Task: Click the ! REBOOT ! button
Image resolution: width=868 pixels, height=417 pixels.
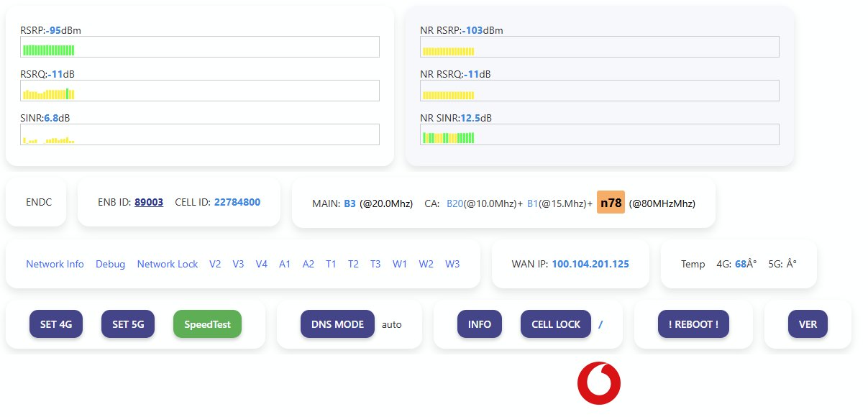Action: [x=693, y=324]
